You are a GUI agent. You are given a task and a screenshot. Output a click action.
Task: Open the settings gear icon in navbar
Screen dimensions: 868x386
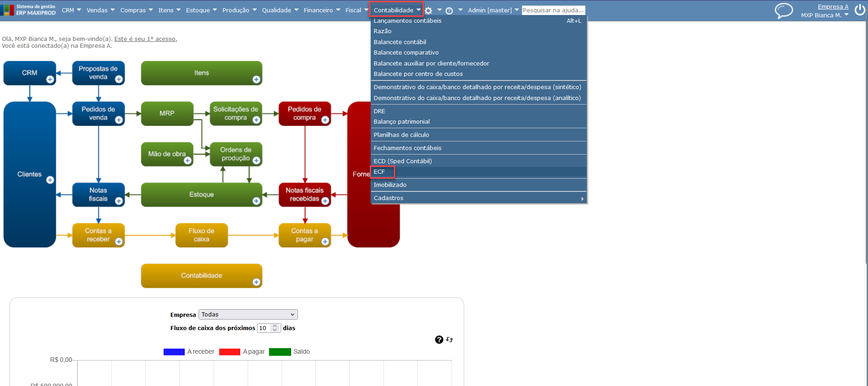click(428, 10)
